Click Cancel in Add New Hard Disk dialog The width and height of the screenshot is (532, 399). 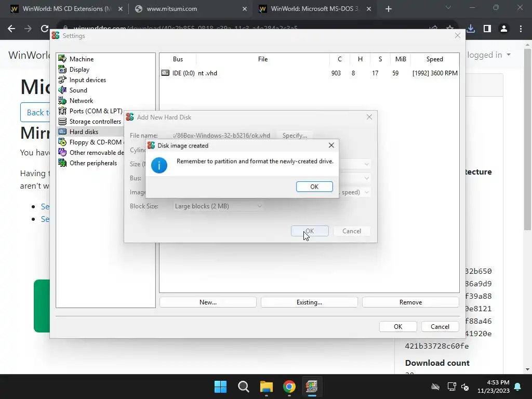(352, 231)
